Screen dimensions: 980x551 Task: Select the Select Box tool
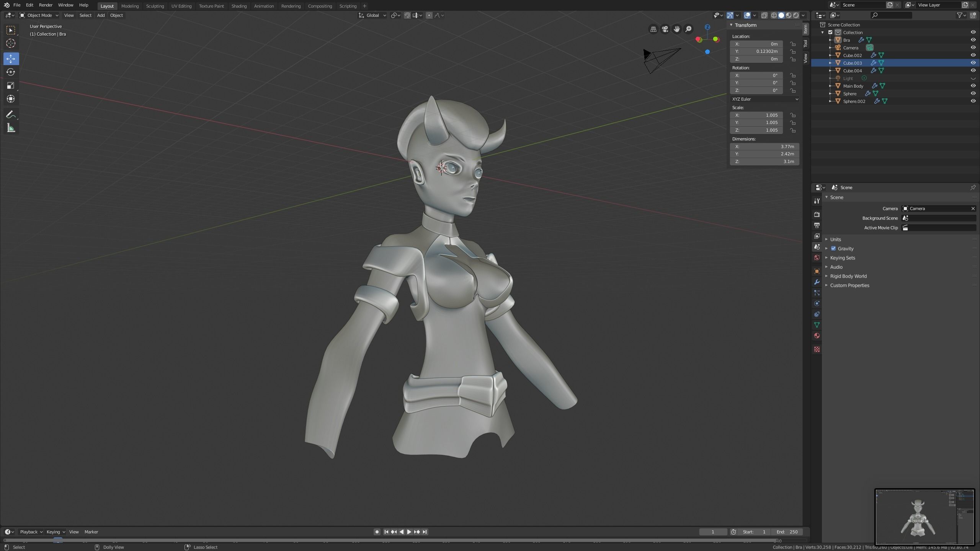(x=11, y=30)
